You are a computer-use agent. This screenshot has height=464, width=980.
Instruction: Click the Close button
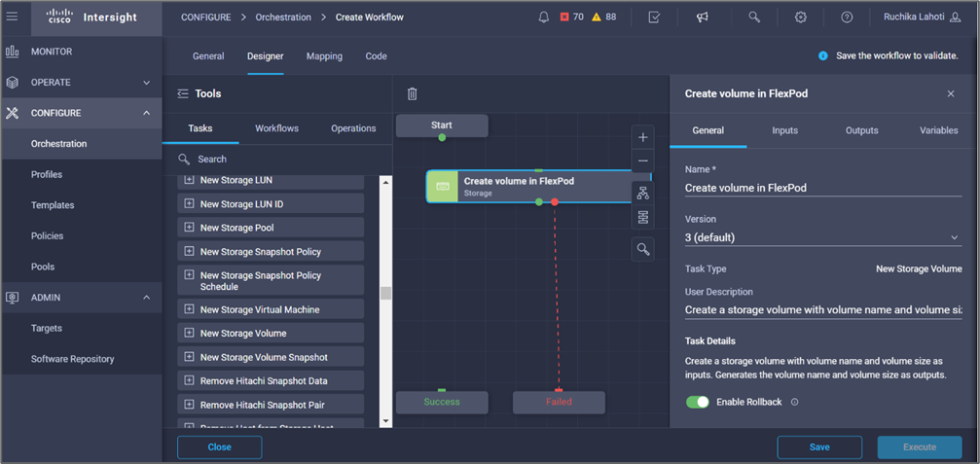pos(219,447)
